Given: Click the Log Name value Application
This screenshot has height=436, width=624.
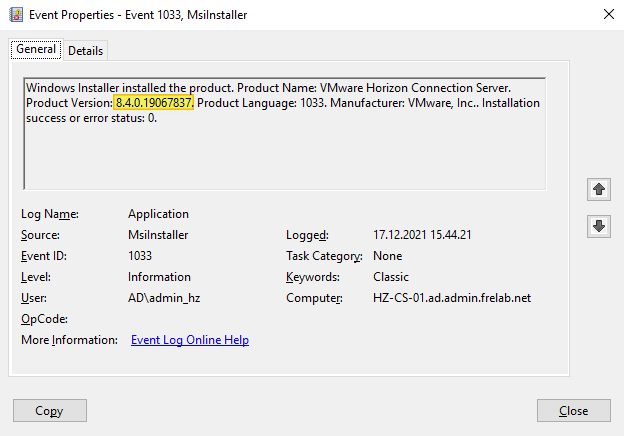Looking at the screenshot, I should click(x=158, y=214).
